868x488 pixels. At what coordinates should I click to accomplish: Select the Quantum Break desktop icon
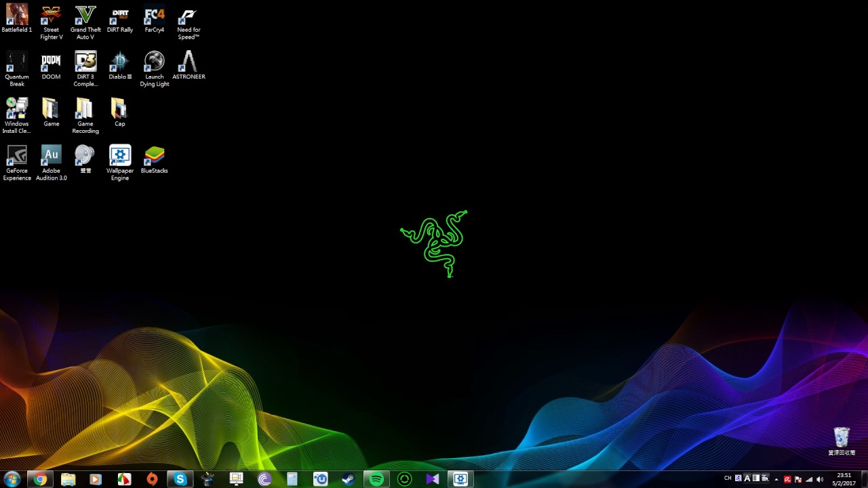click(x=17, y=69)
